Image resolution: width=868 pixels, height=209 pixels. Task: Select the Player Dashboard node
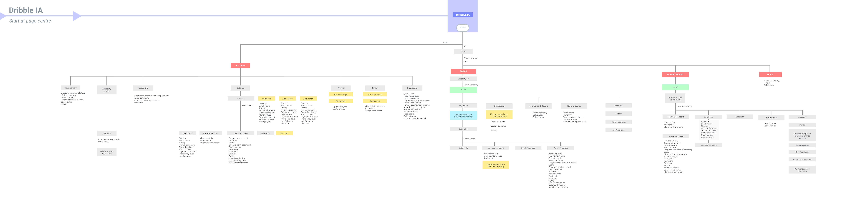tap(676, 117)
